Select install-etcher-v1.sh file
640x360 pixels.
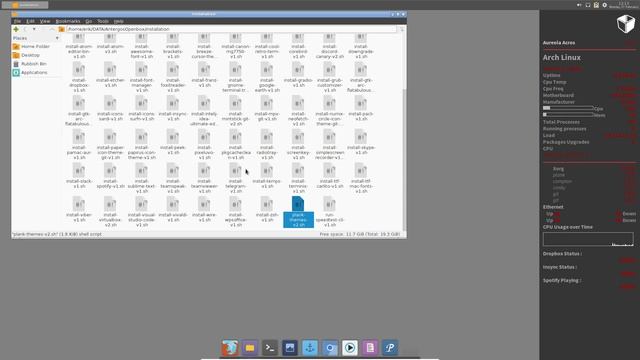110,75
